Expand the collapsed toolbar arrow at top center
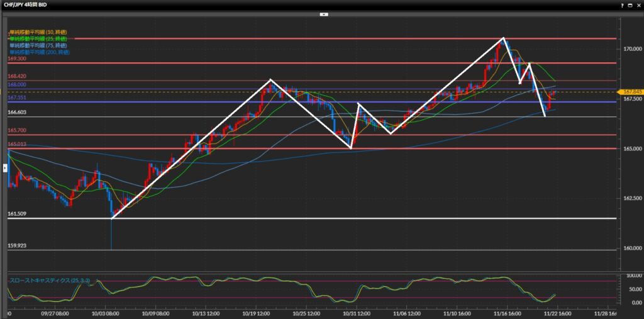This screenshot has width=644, height=319. tap(323, 13)
